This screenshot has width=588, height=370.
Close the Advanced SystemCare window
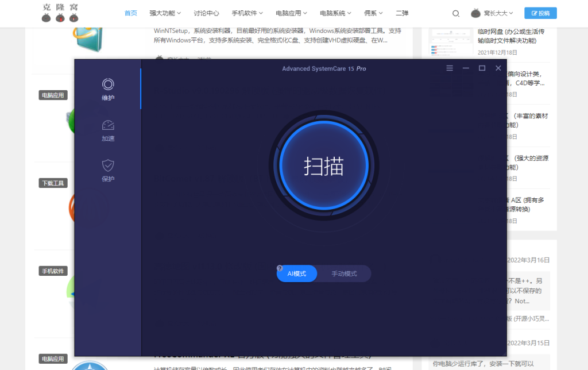[498, 68]
